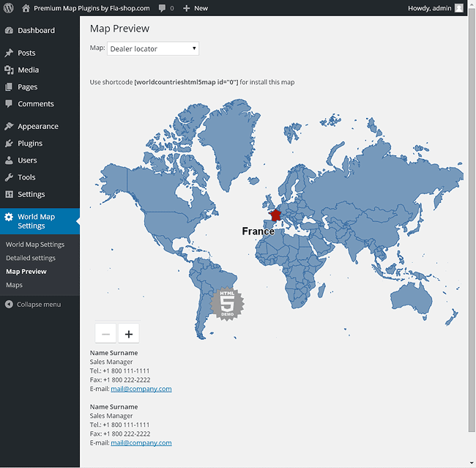Screen dimensions: 476x468
Task: Click the HTML5 demo badge on map
Action: pyautogui.click(x=227, y=303)
